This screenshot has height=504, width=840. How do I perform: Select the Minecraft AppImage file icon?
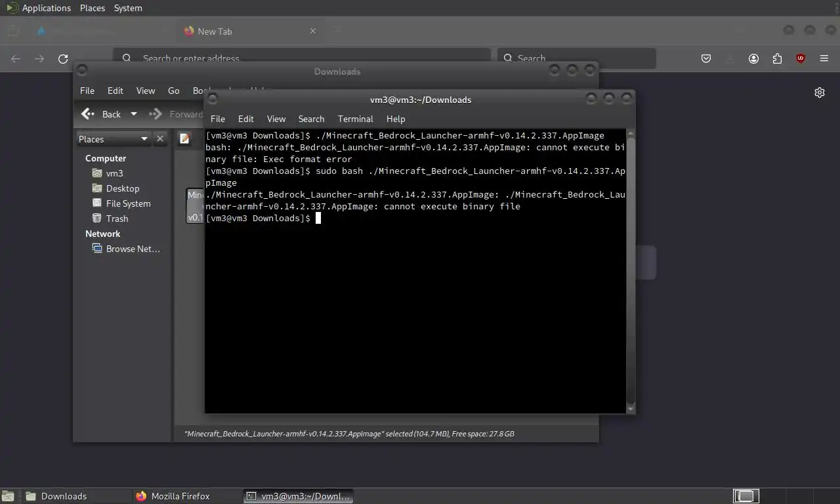pyautogui.click(x=195, y=206)
